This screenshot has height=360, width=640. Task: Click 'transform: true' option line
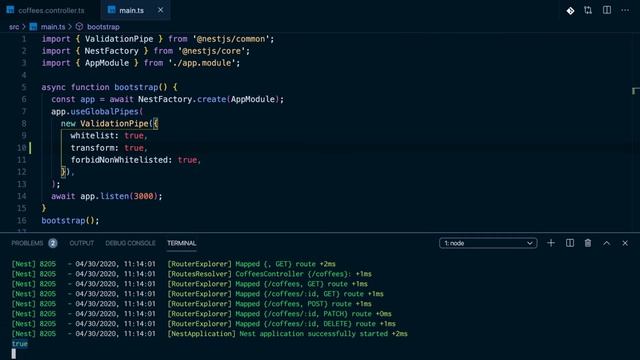click(x=109, y=148)
